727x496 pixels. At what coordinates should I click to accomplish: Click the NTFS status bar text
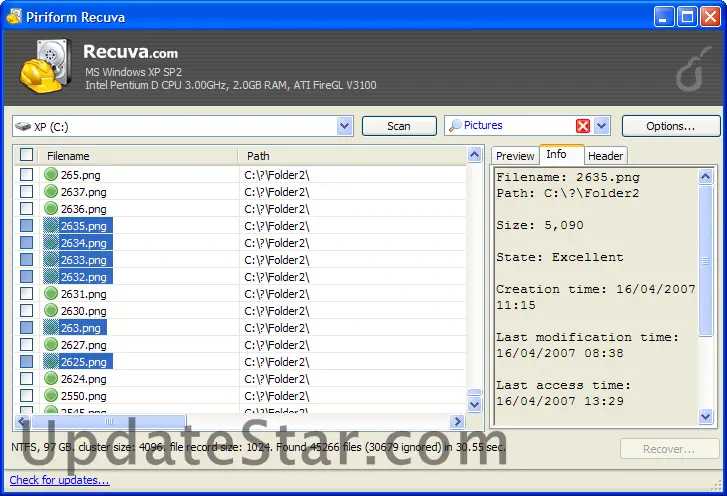tap(258, 447)
